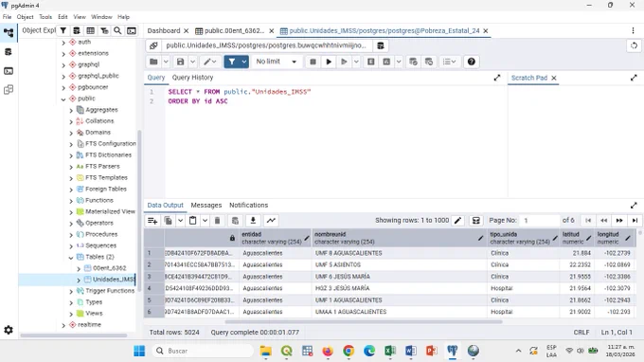Open the No limit rows dropdown

[276, 62]
